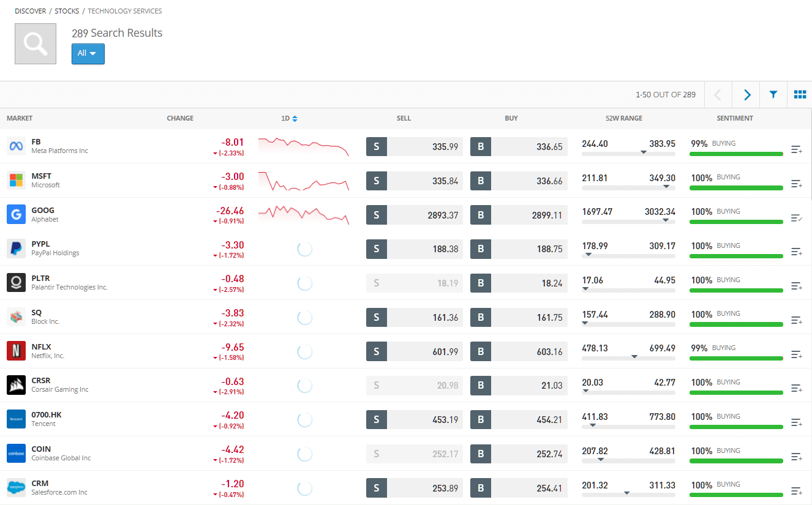The image size is (812, 505).
Task: Change the 1D chart period selector
Action: [x=290, y=118]
